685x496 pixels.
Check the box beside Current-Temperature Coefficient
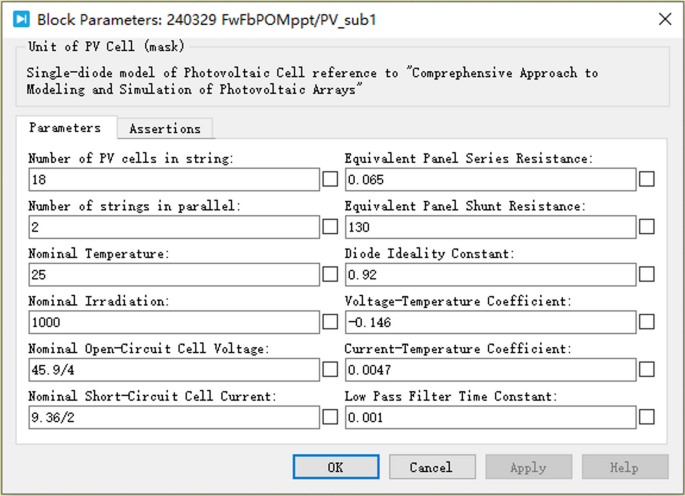click(x=647, y=370)
